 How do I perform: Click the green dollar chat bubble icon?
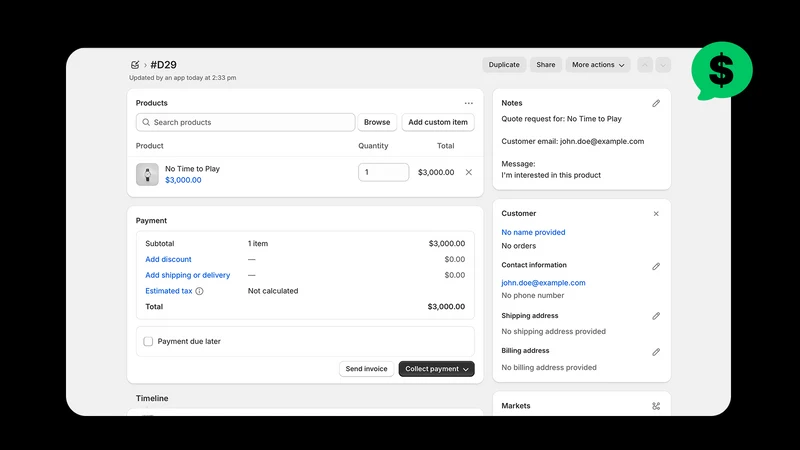(x=721, y=71)
